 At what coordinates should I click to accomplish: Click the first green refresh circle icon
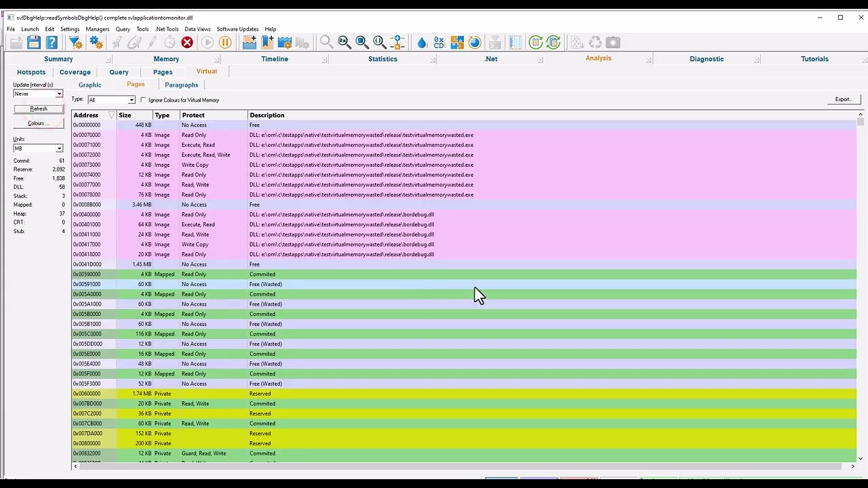[x=536, y=43]
